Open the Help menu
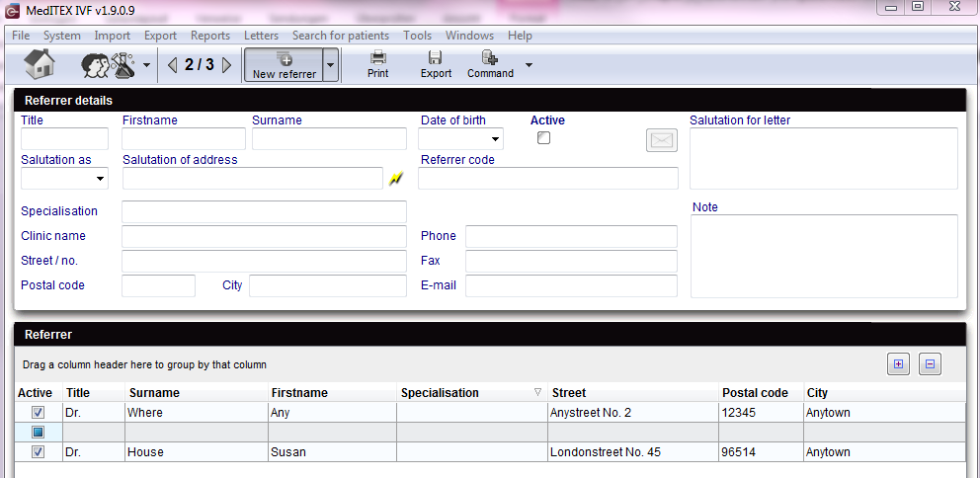 [x=520, y=36]
